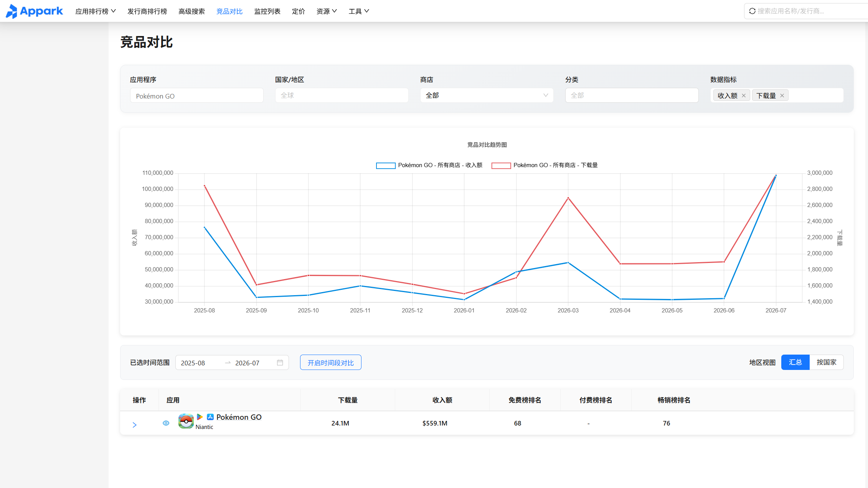Image resolution: width=868 pixels, height=488 pixels.
Task: Click the 2026-07 revenue data point
Action: tap(776, 176)
